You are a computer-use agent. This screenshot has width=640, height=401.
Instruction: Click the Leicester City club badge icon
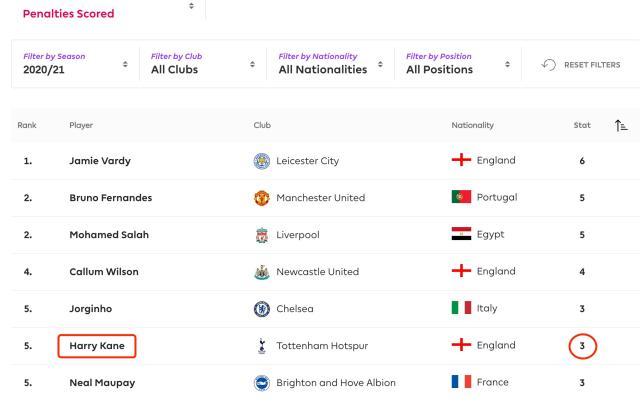point(263,161)
